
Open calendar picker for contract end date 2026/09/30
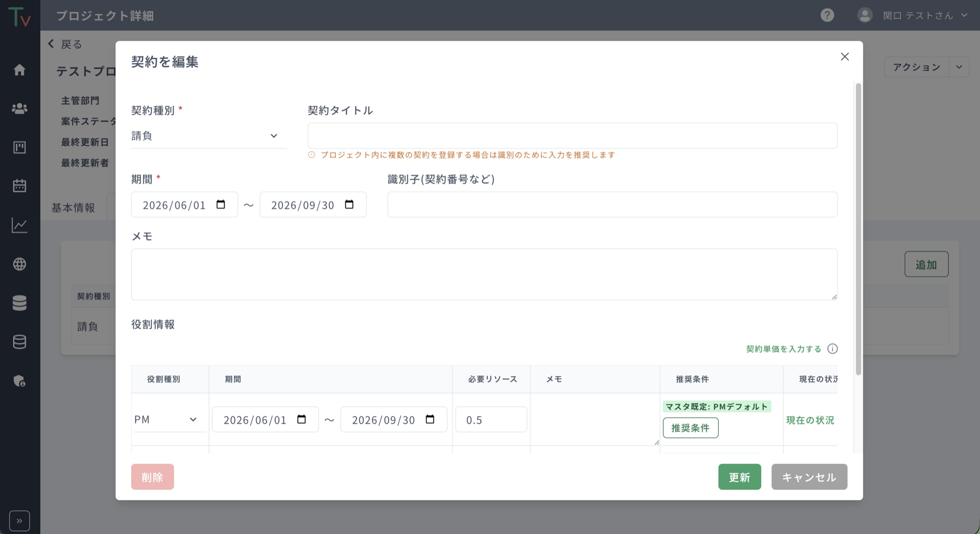click(349, 205)
